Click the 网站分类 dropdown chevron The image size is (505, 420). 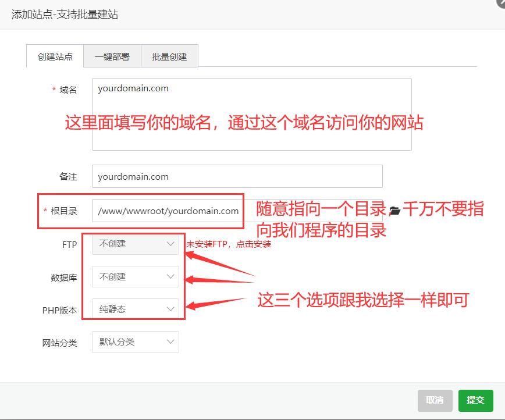tap(170, 342)
